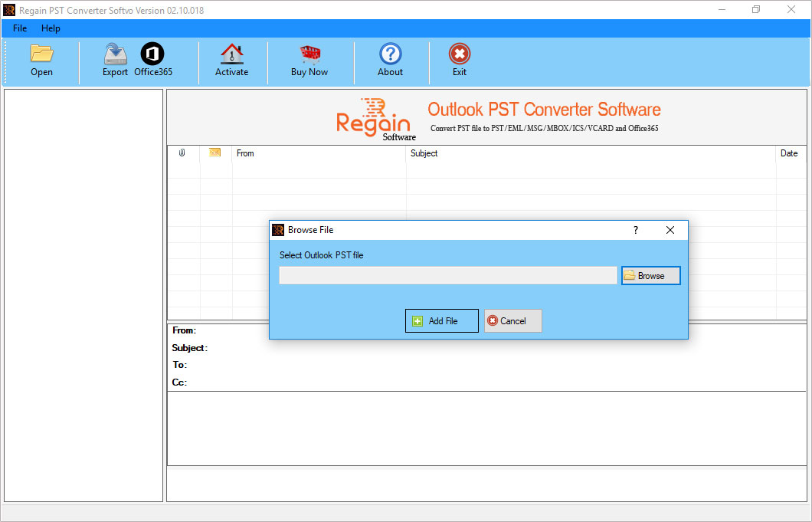Click the PST file path input field
The width and height of the screenshot is (812, 522).
(x=447, y=274)
